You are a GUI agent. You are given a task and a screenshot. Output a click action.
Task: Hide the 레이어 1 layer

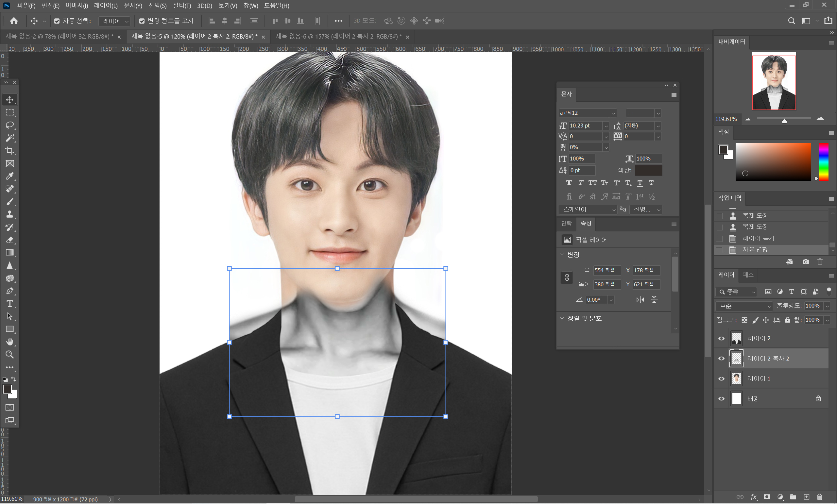click(721, 379)
